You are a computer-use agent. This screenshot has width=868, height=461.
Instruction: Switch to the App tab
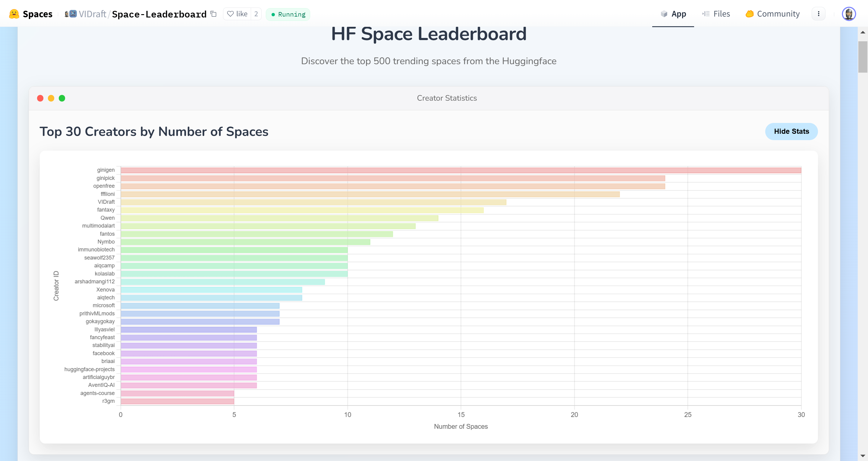point(673,14)
